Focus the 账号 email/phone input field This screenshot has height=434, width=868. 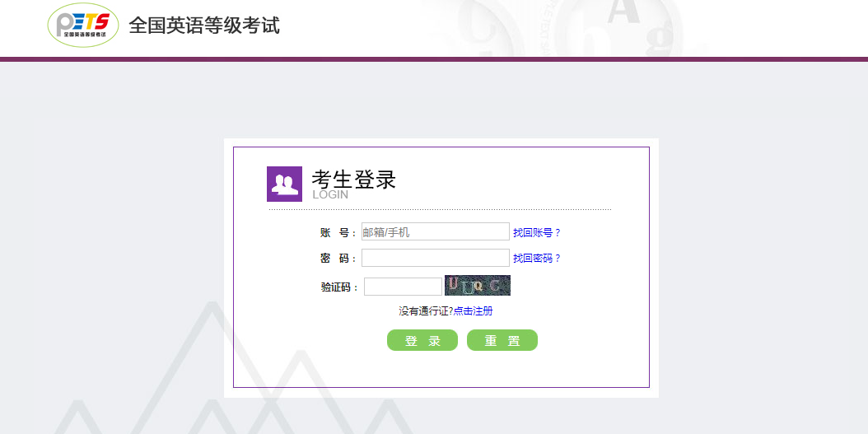pyautogui.click(x=435, y=232)
